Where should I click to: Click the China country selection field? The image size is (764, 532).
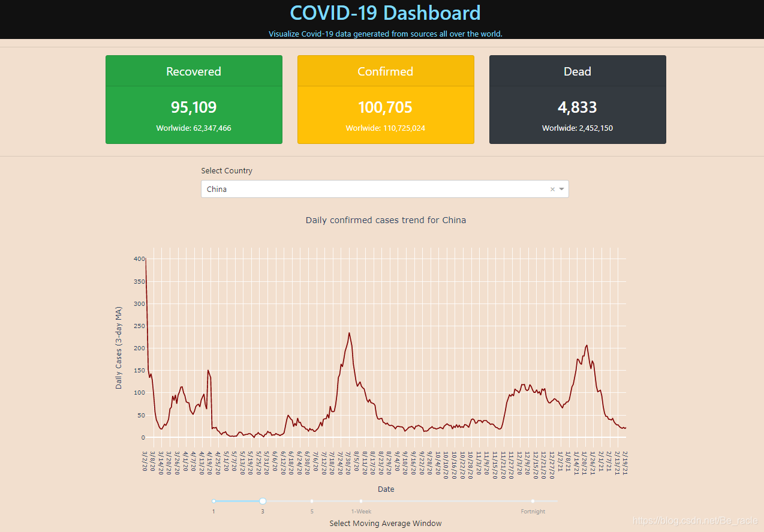384,189
